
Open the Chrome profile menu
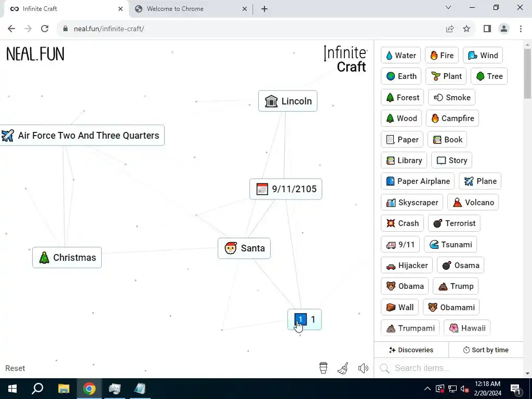click(504, 29)
